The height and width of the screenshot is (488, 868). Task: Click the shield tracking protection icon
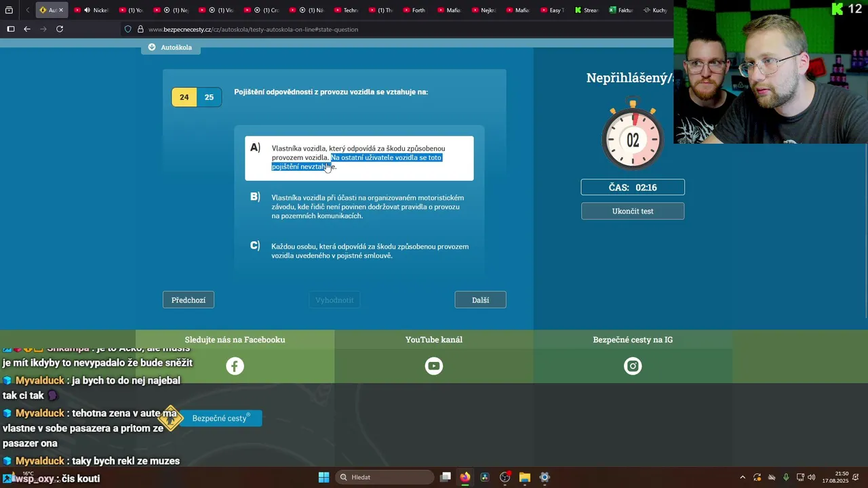click(127, 29)
